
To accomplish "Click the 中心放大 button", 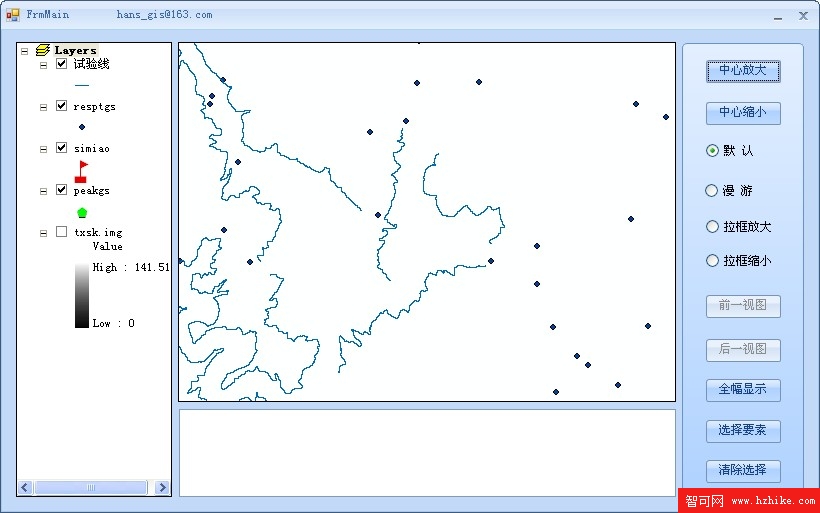I will point(743,71).
